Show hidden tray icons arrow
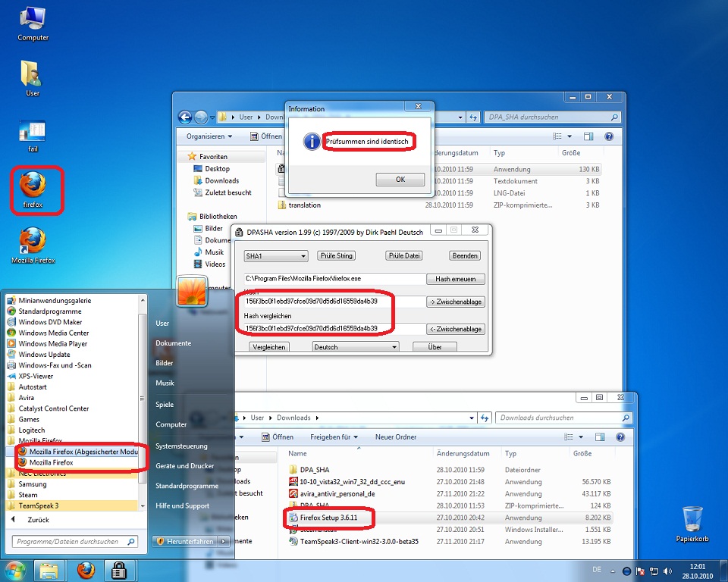The width and height of the screenshot is (728, 582). tap(613, 571)
